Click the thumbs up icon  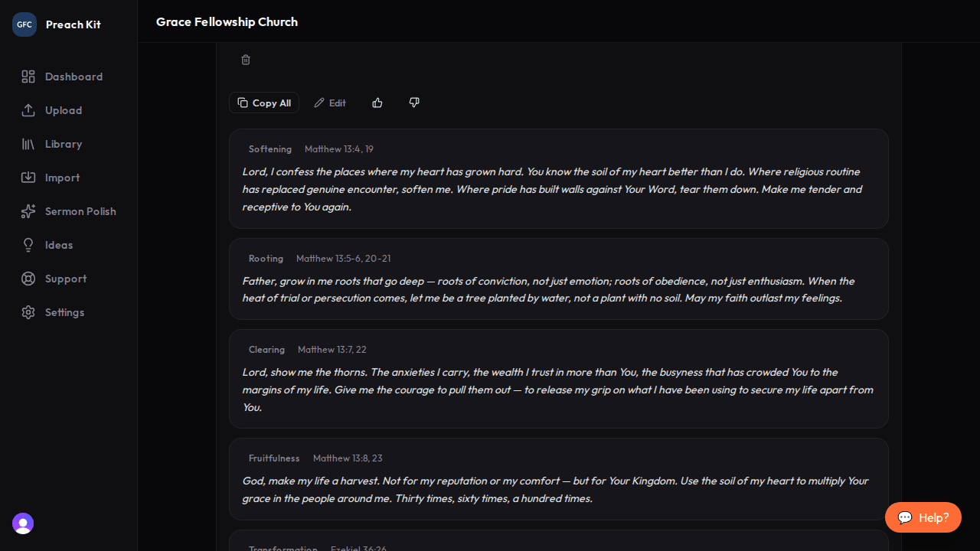377,103
